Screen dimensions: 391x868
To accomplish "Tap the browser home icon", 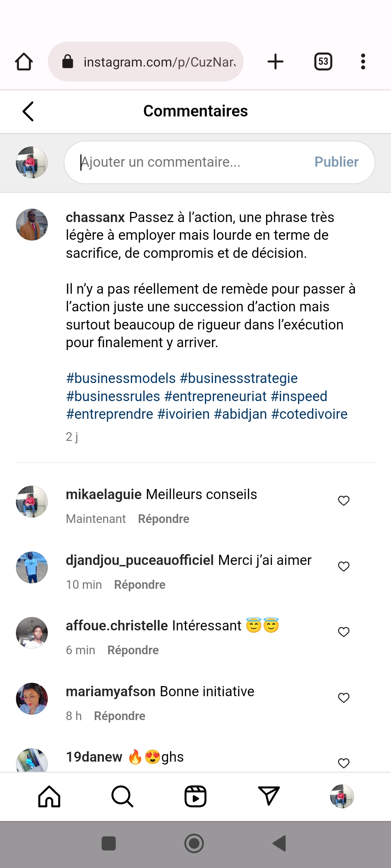I will pyautogui.click(x=24, y=61).
